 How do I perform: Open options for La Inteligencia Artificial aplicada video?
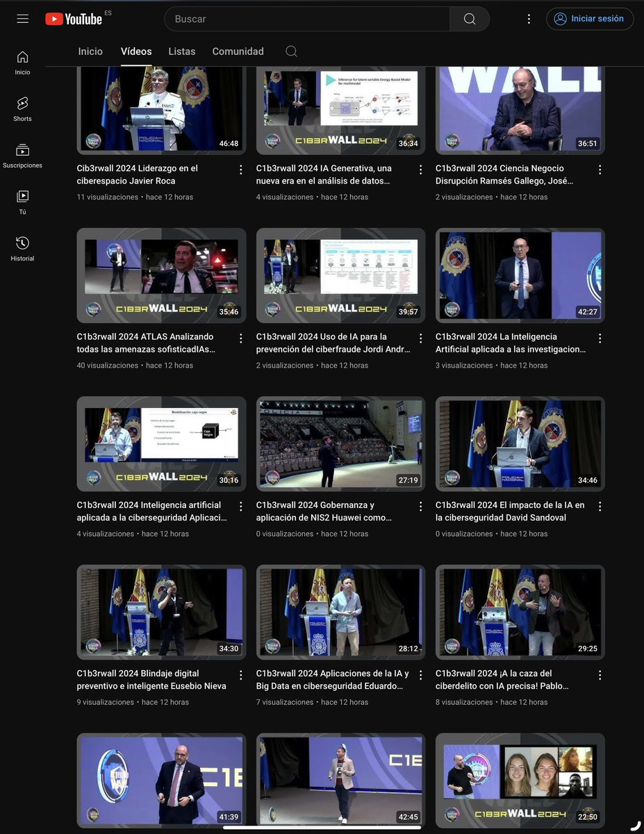click(600, 338)
